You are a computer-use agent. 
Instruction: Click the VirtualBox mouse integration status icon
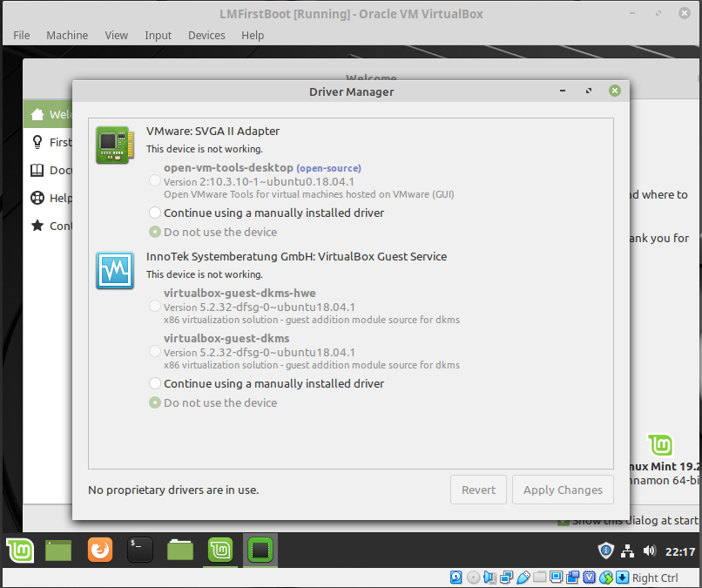point(605,578)
